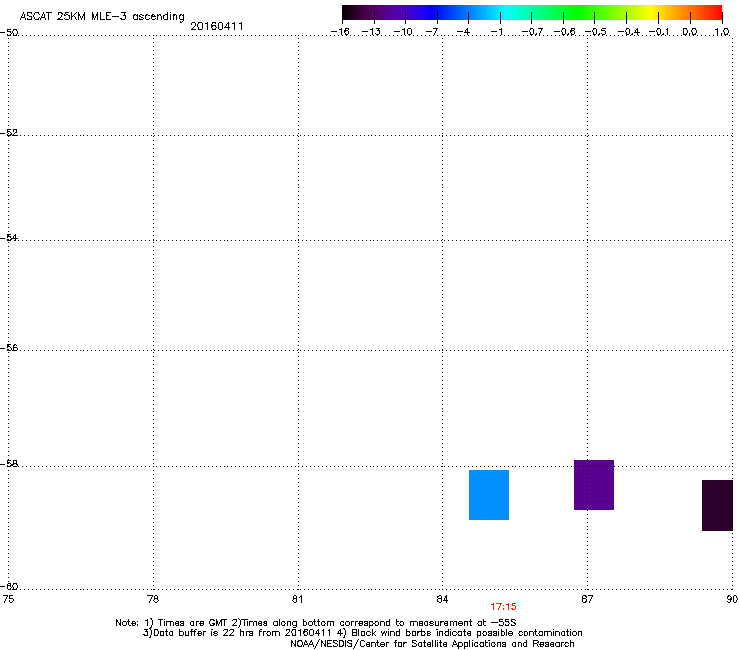
Task: Click the -0.6 colorbar label
Action: 564,32
